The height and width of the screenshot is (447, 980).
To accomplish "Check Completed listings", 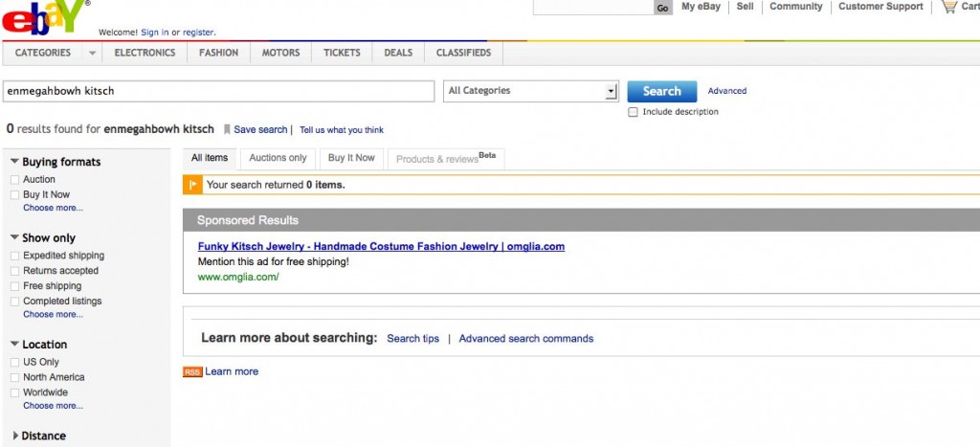I will point(15,302).
